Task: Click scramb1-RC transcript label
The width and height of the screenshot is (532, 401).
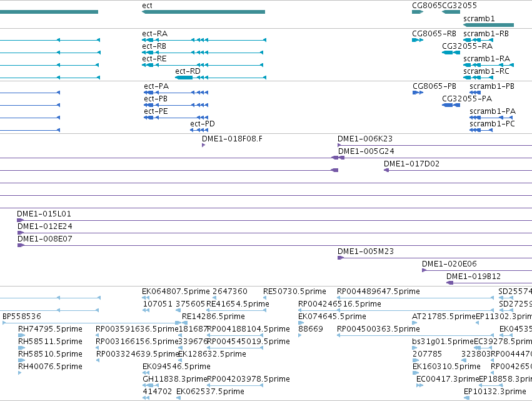Action: click(x=486, y=71)
